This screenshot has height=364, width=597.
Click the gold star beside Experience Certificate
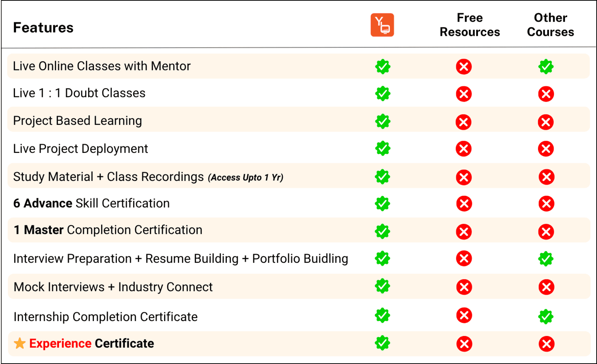[20, 343]
